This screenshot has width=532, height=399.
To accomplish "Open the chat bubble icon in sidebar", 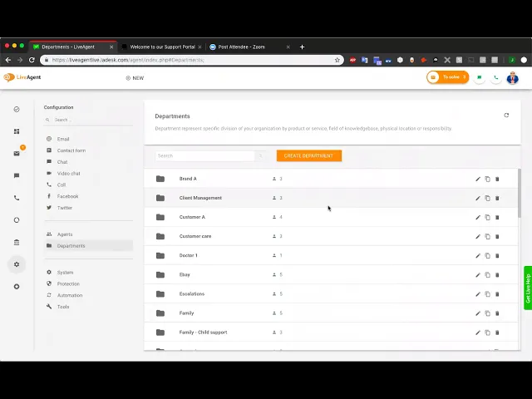I will coord(17,175).
